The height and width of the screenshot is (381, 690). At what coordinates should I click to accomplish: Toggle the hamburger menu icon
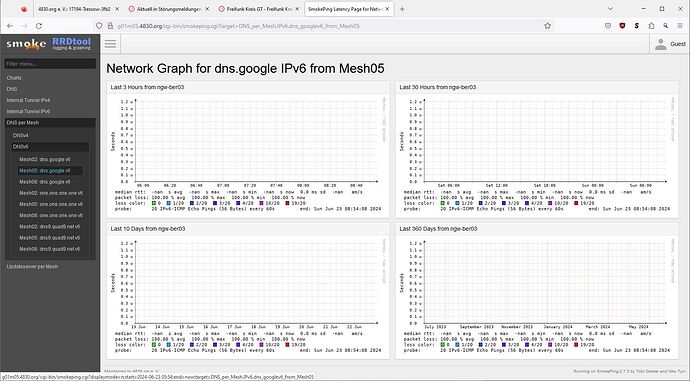coord(110,44)
